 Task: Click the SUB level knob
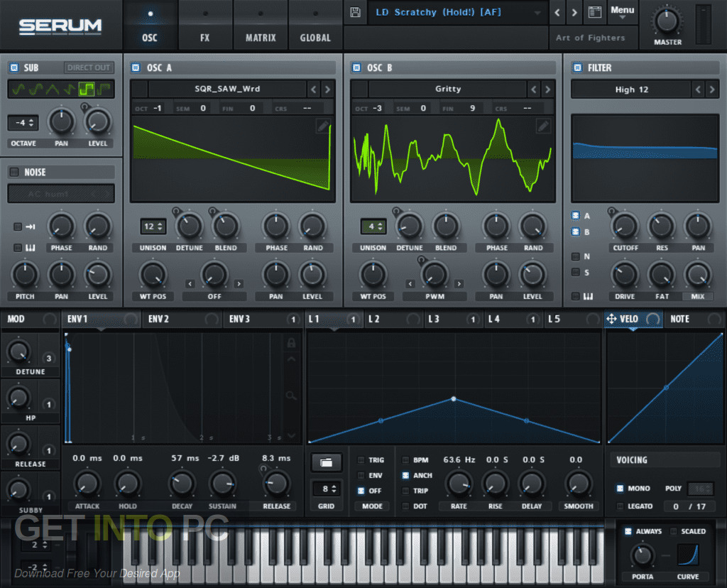pyautogui.click(x=97, y=122)
